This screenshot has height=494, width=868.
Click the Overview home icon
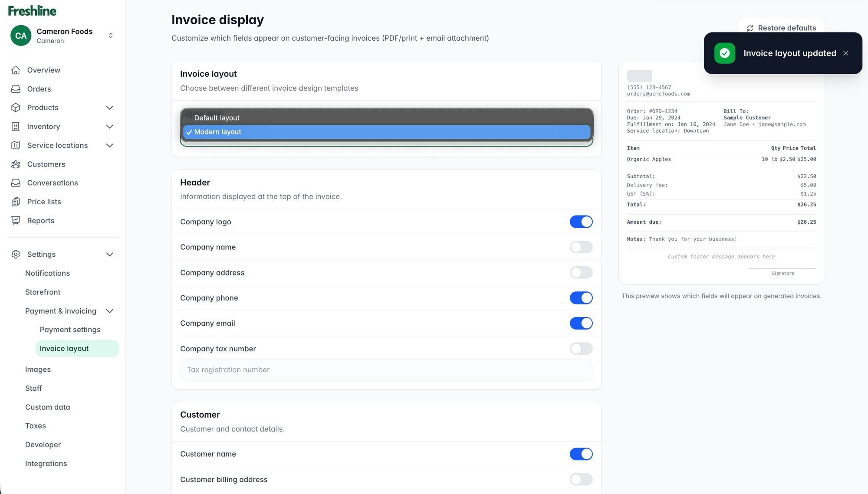tap(16, 70)
